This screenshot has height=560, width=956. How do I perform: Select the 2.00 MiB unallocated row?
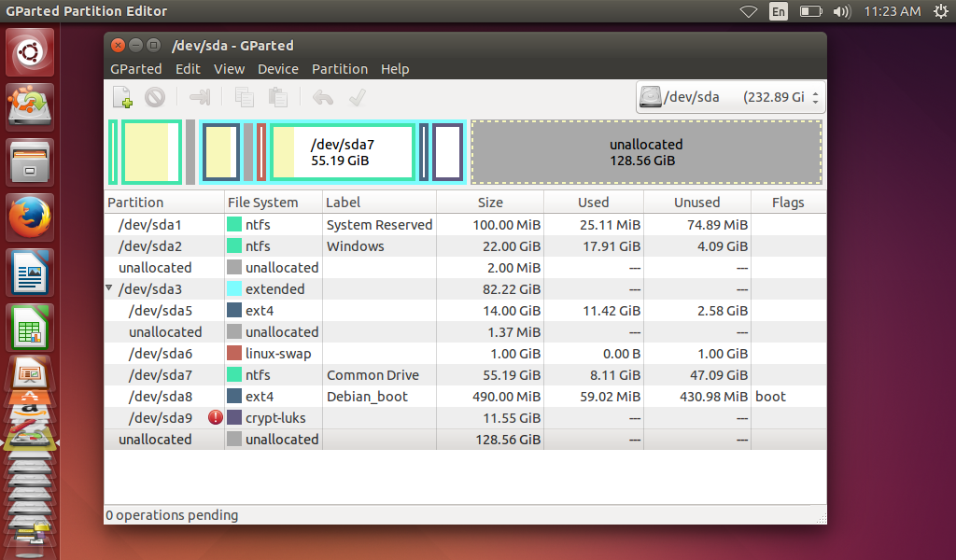[465, 268]
